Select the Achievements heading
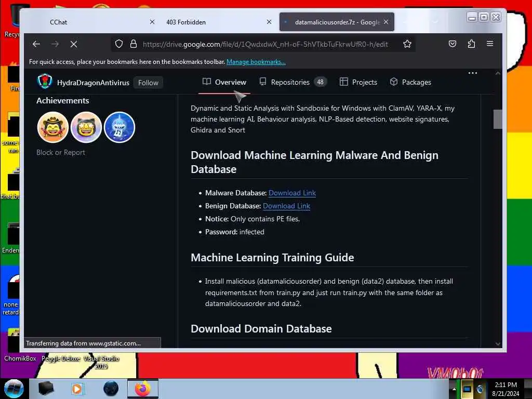532x399 pixels. point(63,101)
